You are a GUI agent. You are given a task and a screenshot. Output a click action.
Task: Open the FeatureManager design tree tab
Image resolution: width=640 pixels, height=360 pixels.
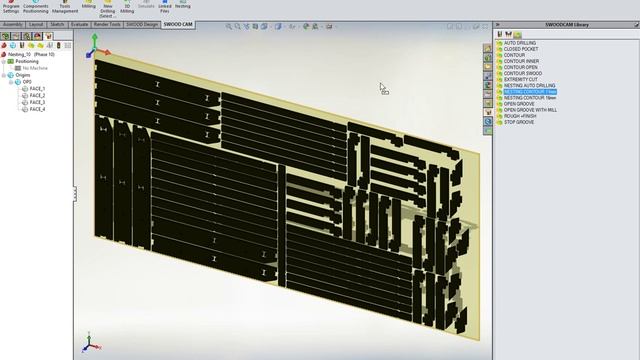tap(5, 36)
